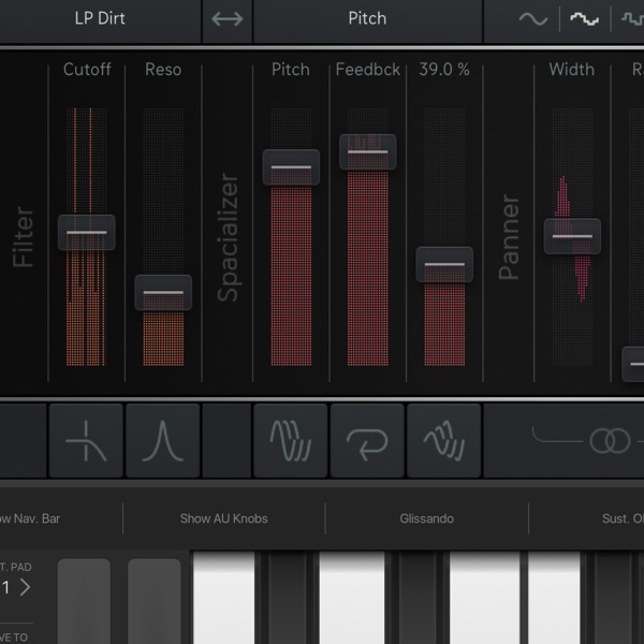Click the vertical Panner section label
The height and width of the screenshot is (644, 644).
(x=509, y=237)
